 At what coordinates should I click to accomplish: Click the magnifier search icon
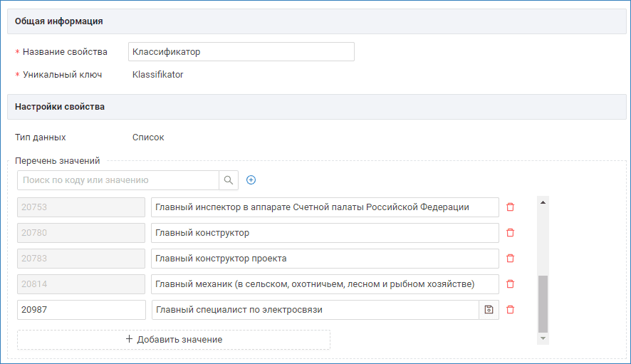coord(229,180)
